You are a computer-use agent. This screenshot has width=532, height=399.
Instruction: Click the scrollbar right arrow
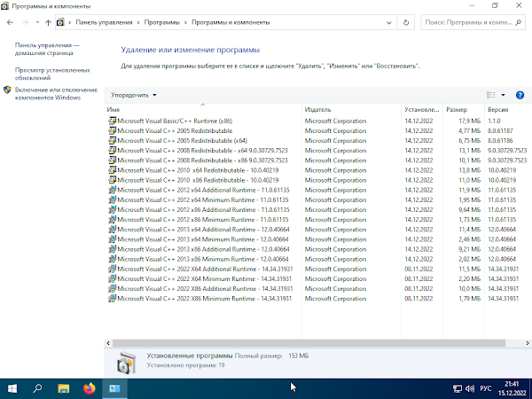528,343
